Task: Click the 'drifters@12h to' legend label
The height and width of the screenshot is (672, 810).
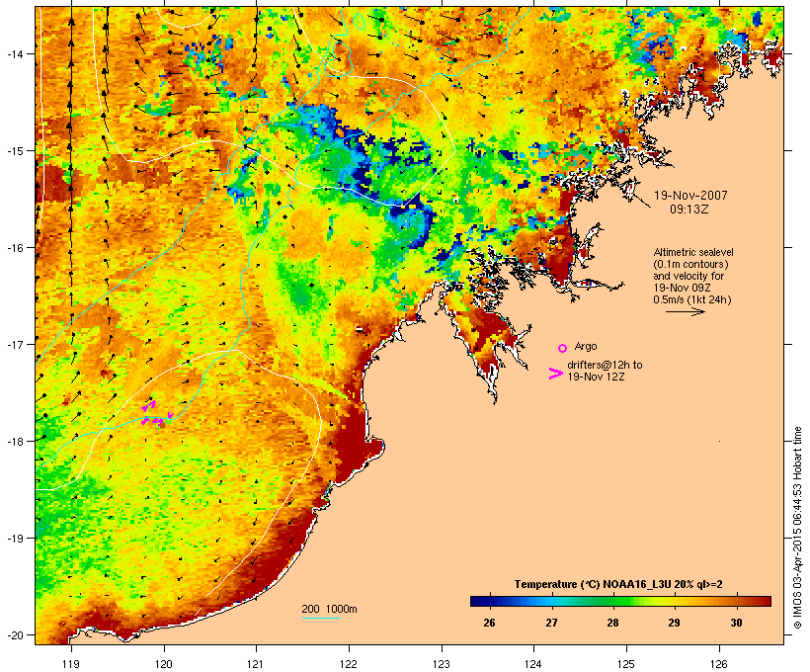Action: pyautogui.click(x=605, y=365)
